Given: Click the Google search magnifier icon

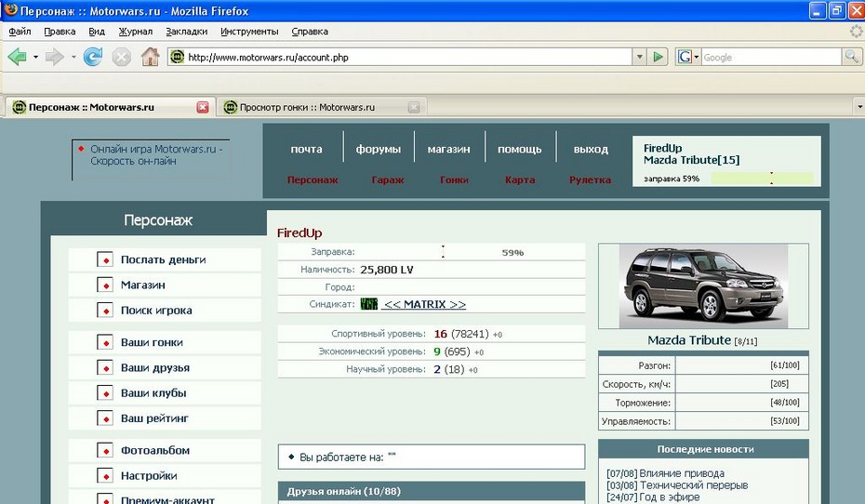Looking at the screenshot, I should tap(852, 57).
